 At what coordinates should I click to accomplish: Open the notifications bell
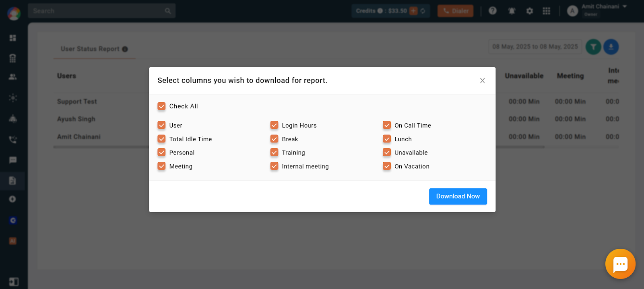coord(512,11)
